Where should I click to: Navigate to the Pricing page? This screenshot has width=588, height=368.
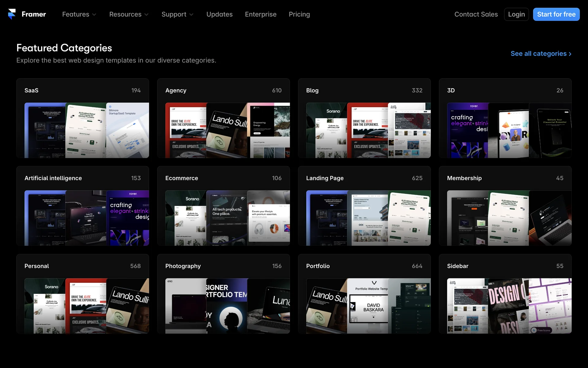click(299, 14)
